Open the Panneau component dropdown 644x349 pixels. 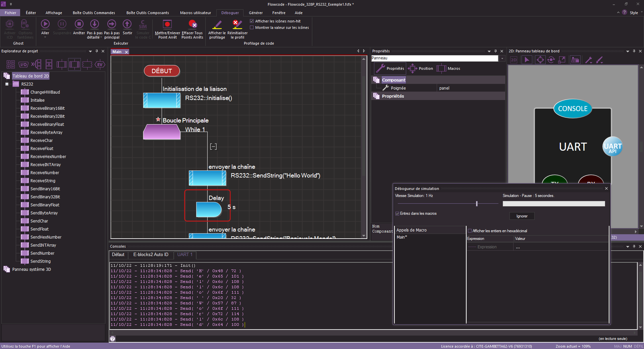tap(502, 58)
